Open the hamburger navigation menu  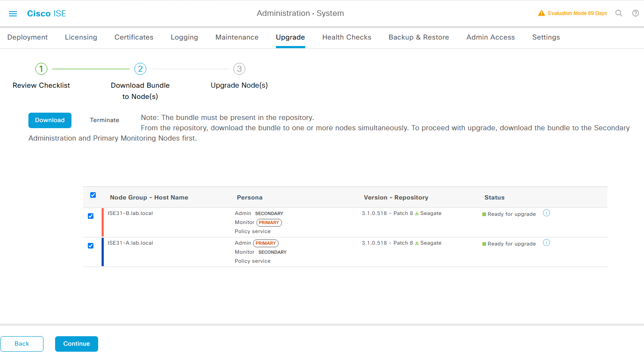click(13, 14)
